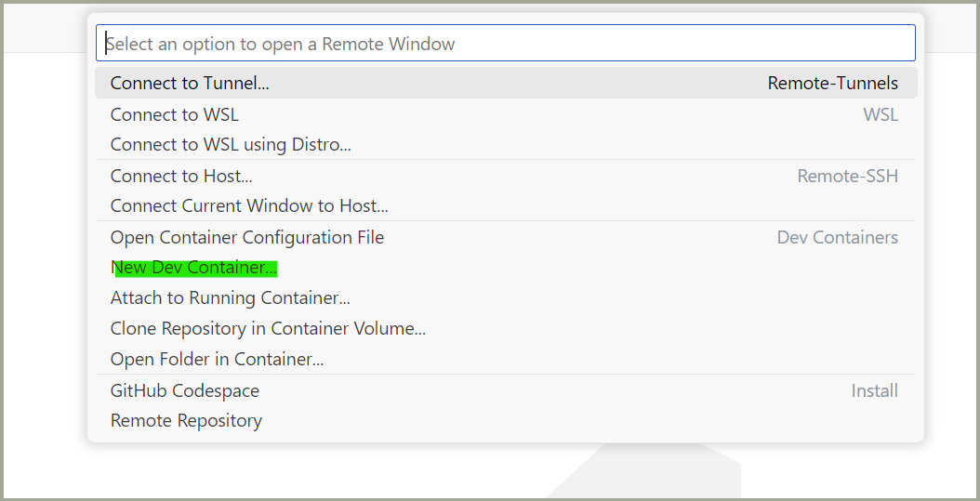Select GitHub Codespace entry
Viewport: 980px width, 501px height.
506,391
